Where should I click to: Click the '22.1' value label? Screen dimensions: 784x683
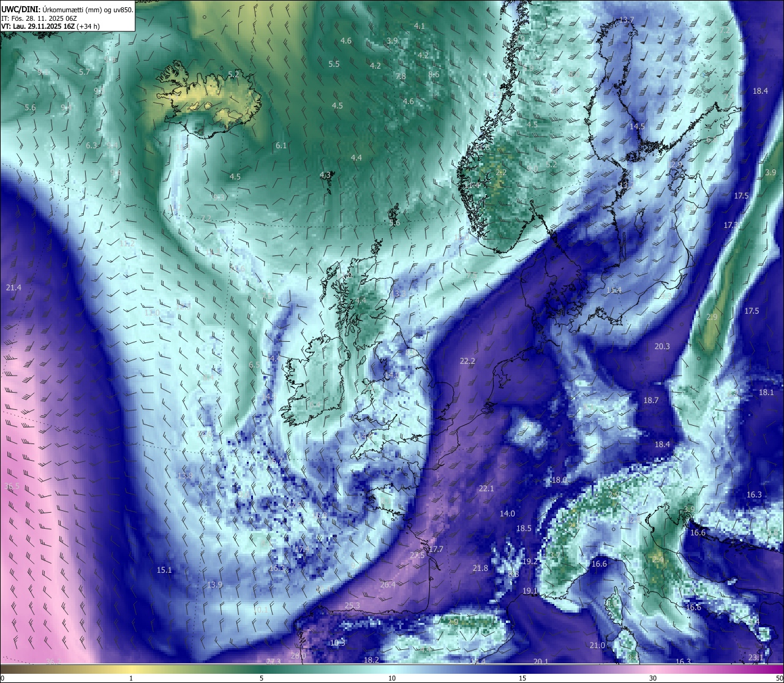point(486,488)
